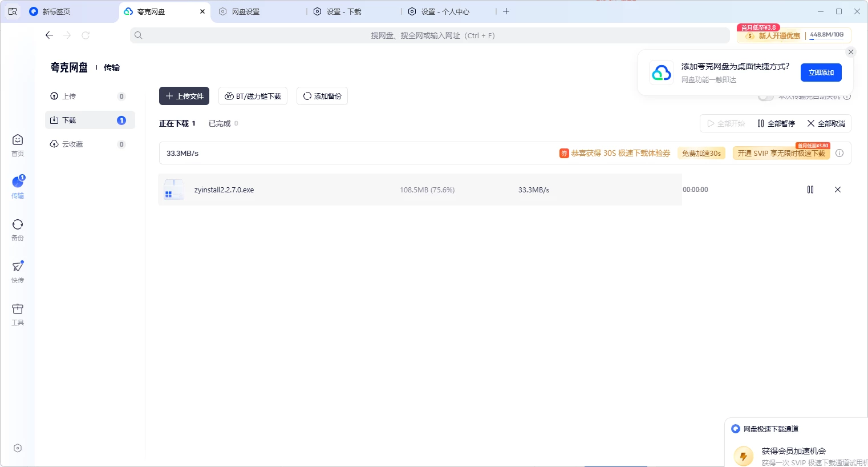Go back with the left arrow
This screenshot has width=868, height=467.
(x=49, y=35)
